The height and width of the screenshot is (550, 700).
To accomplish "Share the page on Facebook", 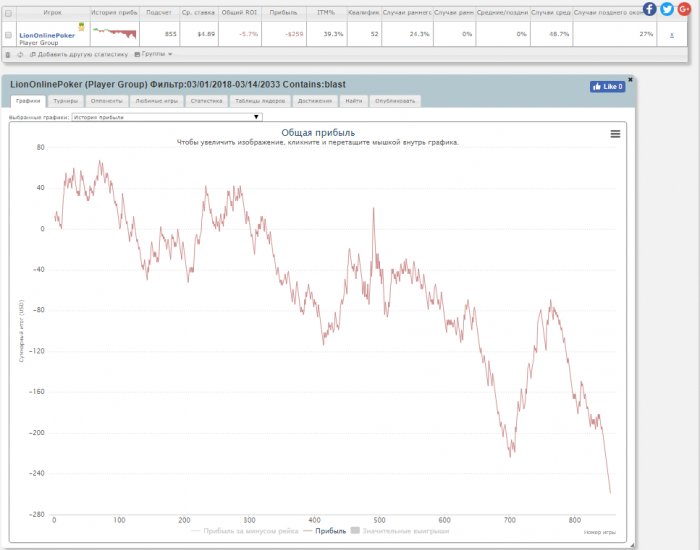I will click(651, 9).
